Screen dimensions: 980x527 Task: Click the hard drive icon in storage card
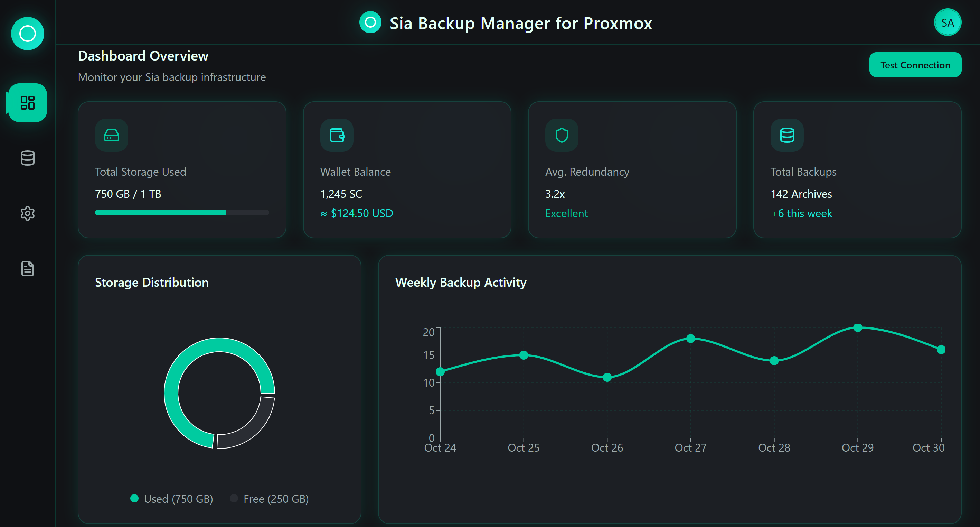point(112,135)
